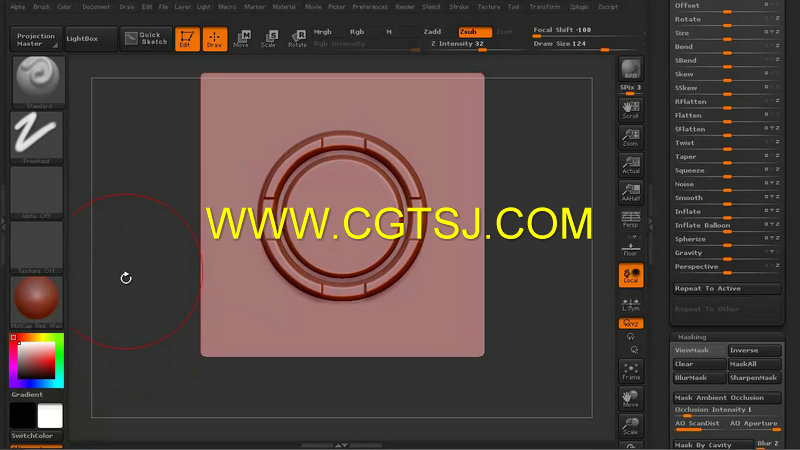Open the Brush menu
Screen dimensions: 800x450
coord(42,7)
